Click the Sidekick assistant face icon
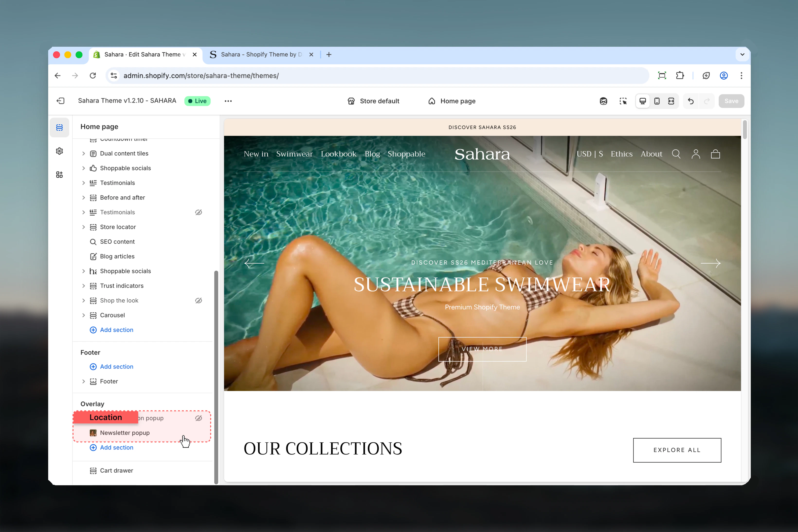798x532 pixels. [x=603, y=101]
